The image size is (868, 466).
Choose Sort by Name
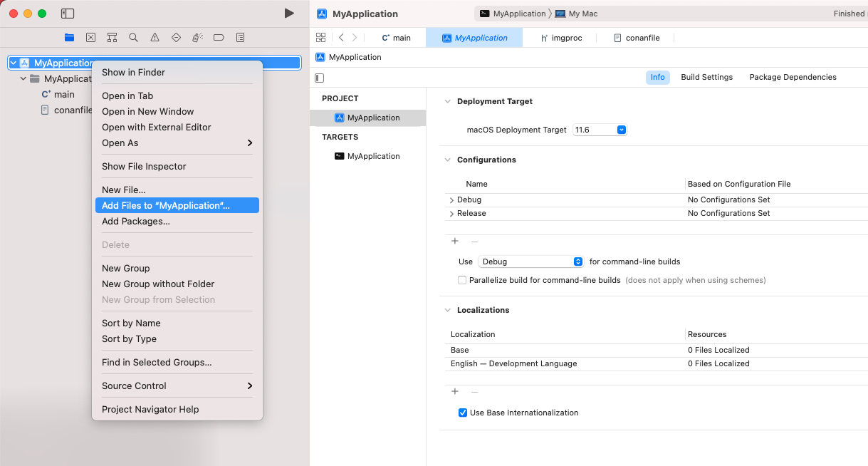pyautogui.click(x=177, y=323)
